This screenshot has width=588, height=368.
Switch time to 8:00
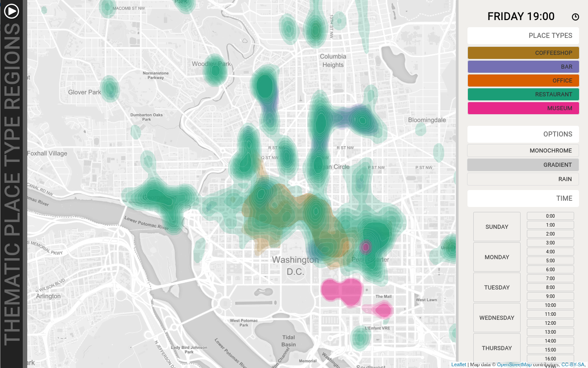pos(550,287)
